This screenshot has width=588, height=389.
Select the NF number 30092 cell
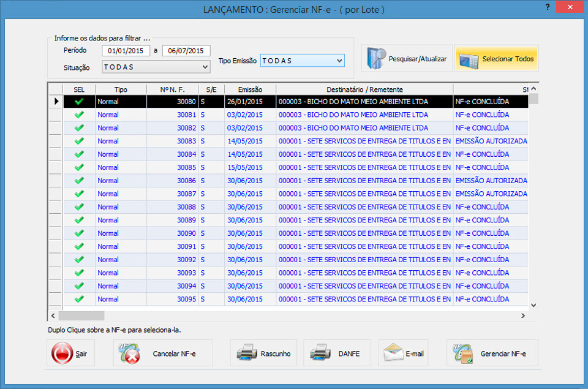(173, 260)
